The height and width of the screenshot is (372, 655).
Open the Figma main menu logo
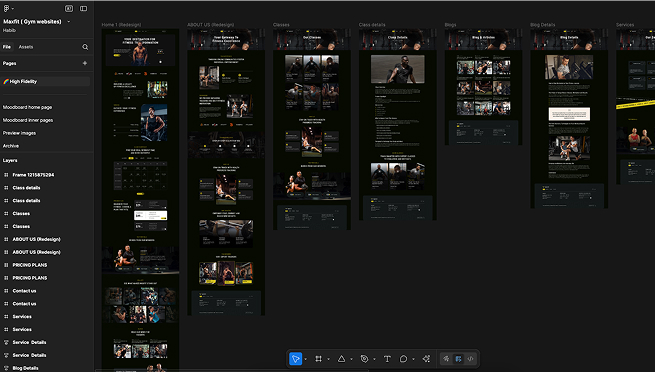click(6, 8)
